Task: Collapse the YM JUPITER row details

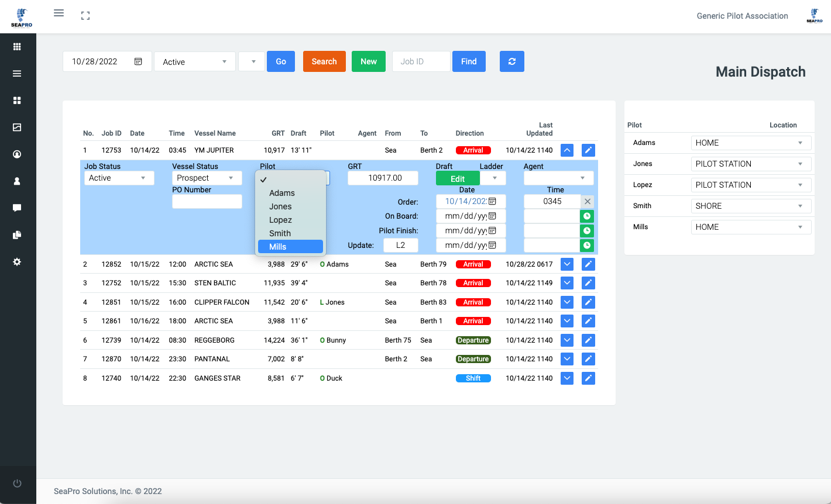Action: click(566, 150)
